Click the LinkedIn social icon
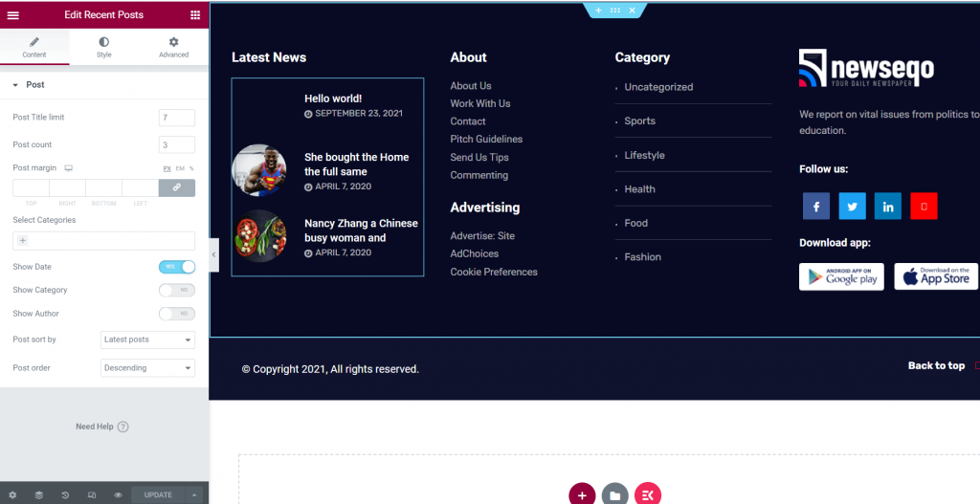 pos(888,207)
